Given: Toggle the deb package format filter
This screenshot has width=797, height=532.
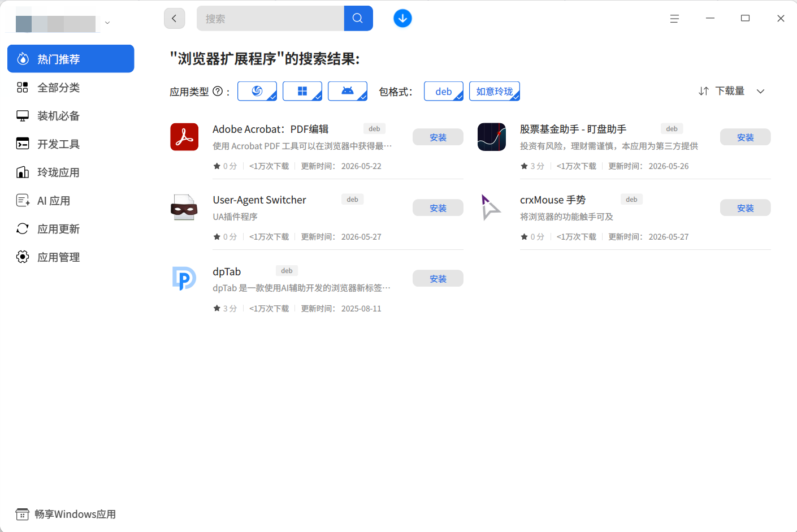Looking at the screenshot, I should pos(444,91).
